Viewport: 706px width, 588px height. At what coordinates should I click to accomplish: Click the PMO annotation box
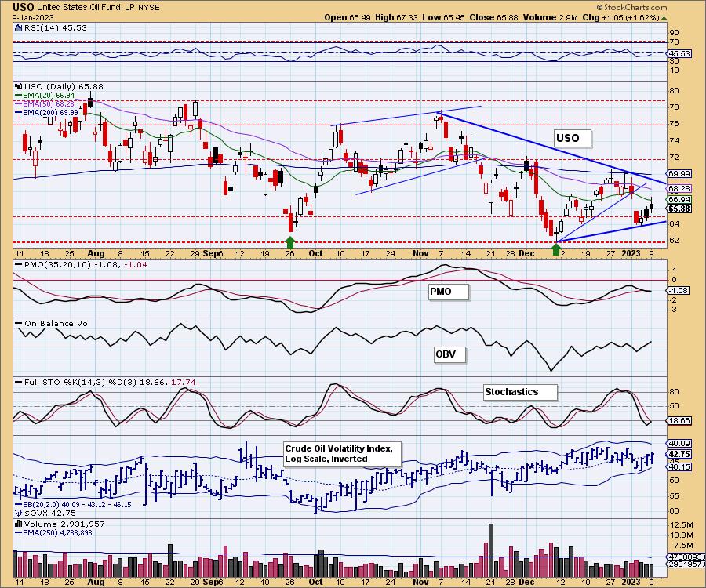[x=449, y=292]
